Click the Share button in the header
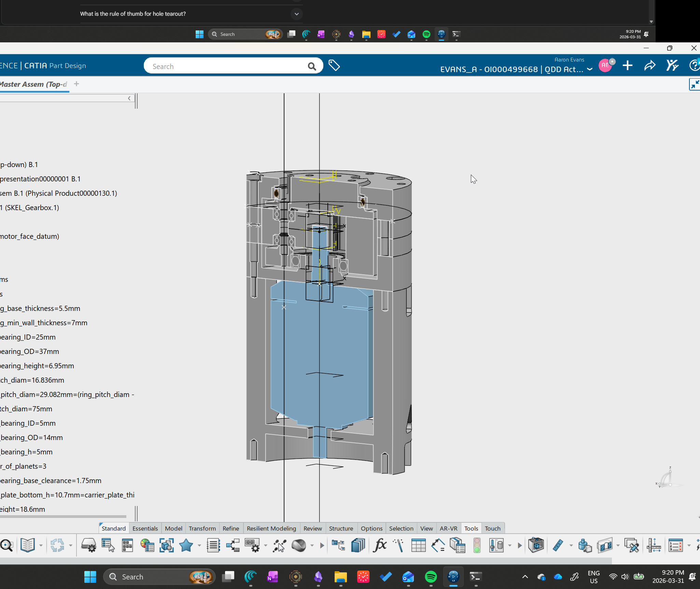 649,65
